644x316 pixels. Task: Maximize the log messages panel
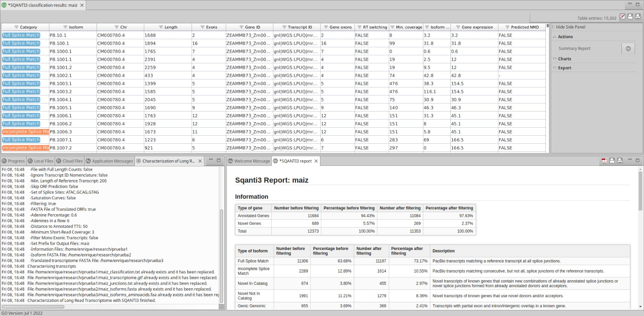219,160
